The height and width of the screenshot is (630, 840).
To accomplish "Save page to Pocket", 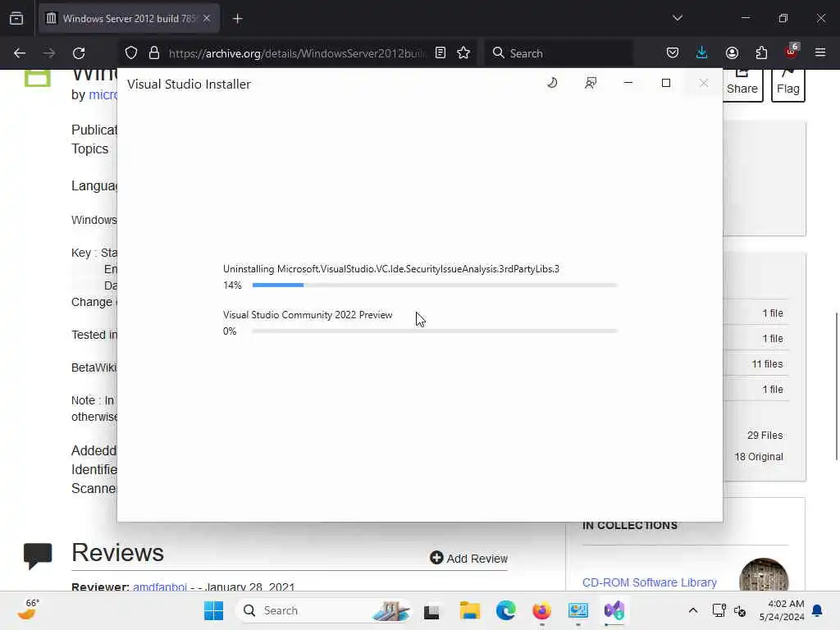I will pos(673,53).
